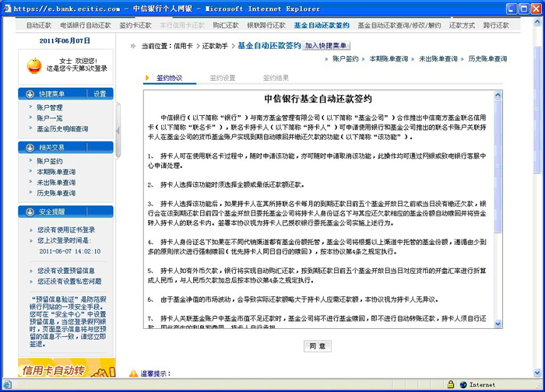545x392 pixels.
Task: Switch to the 自动还款 tab
Action: [x=39, y=25]
